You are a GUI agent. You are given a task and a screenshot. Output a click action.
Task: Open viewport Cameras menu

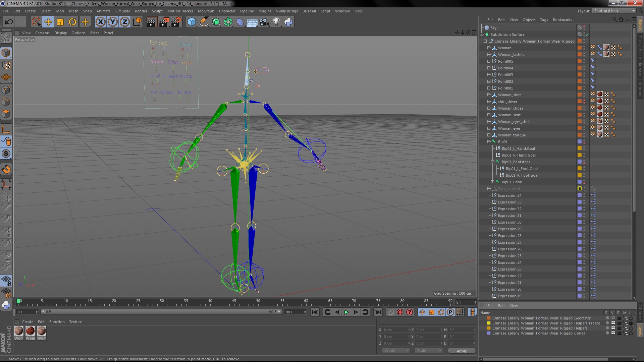(42, 33)
